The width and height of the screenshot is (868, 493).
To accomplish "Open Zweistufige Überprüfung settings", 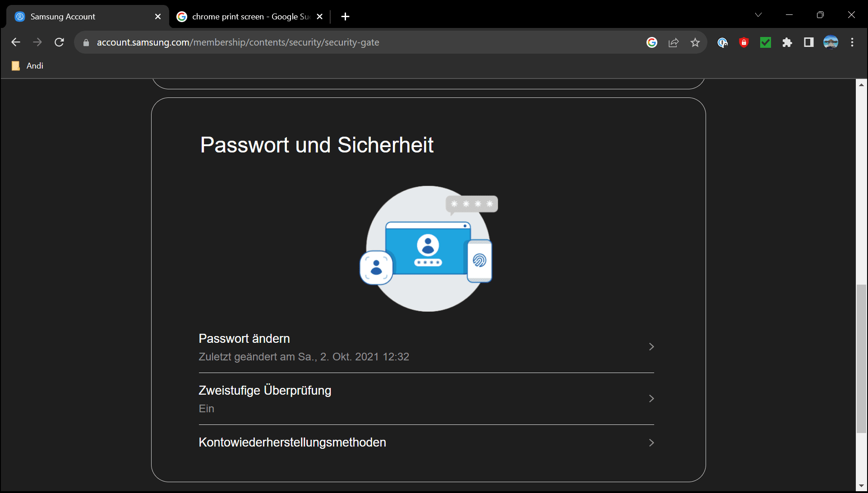I will [426, 399].
